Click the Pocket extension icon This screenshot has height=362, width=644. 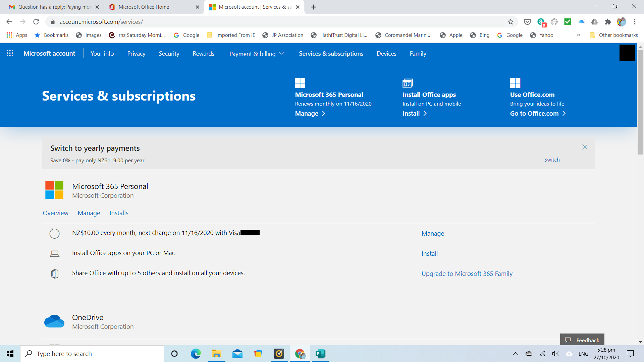(527, 21)
